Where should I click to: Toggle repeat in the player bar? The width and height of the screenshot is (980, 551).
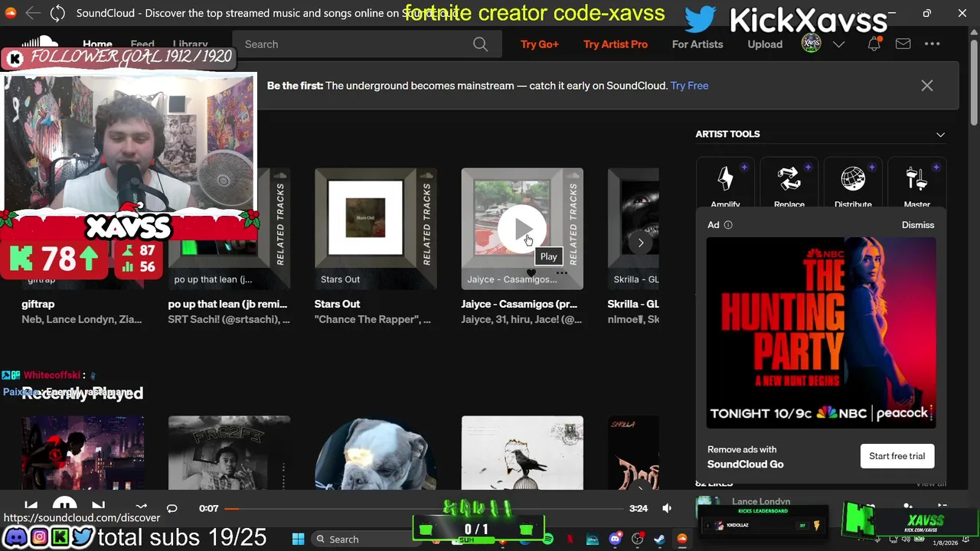click(171, 508)
